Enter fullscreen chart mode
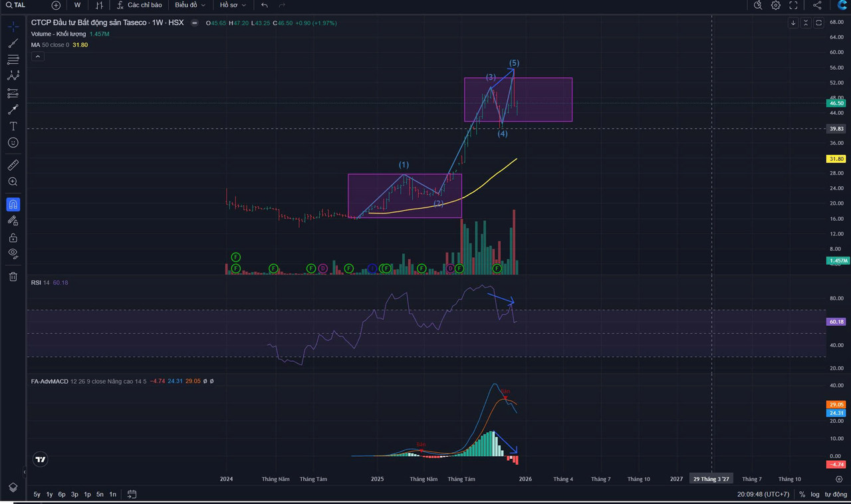851x504 pixels. click(x=793, y=5)
